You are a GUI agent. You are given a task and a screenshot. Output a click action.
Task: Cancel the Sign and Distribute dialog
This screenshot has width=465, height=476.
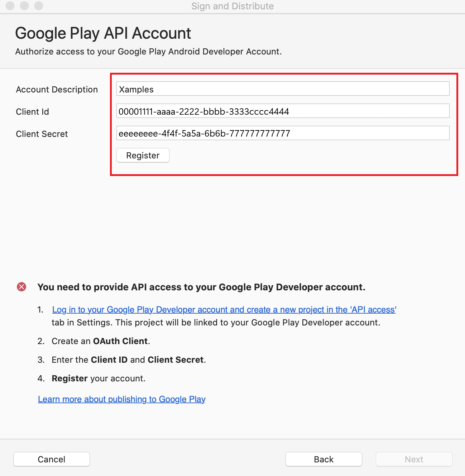tap(52, 459)
